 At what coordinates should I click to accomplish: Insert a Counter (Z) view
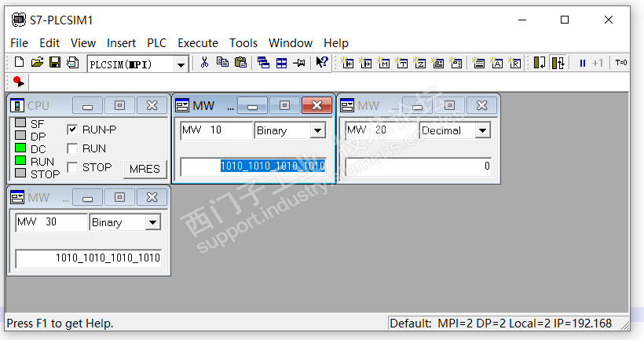[x=419, y=63]
